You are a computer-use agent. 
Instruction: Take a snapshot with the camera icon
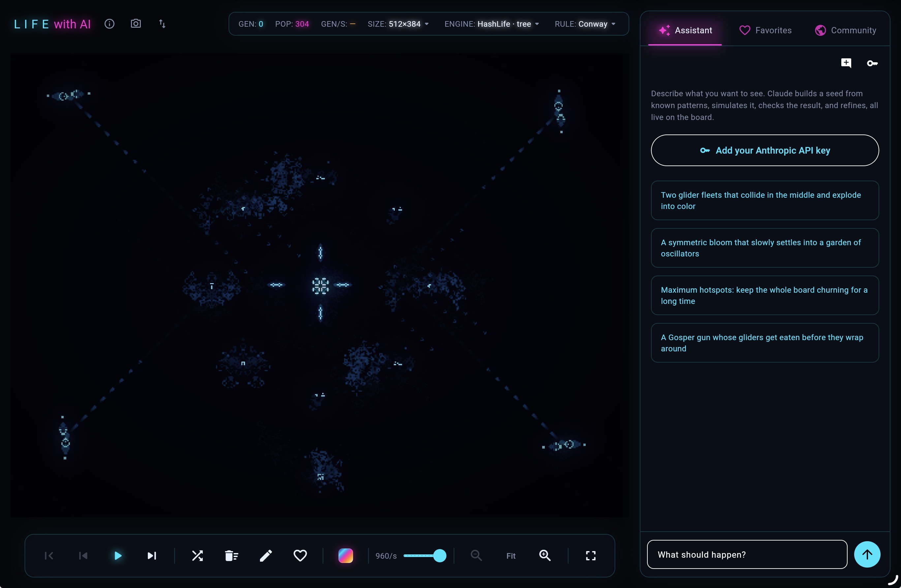(136, 24)
